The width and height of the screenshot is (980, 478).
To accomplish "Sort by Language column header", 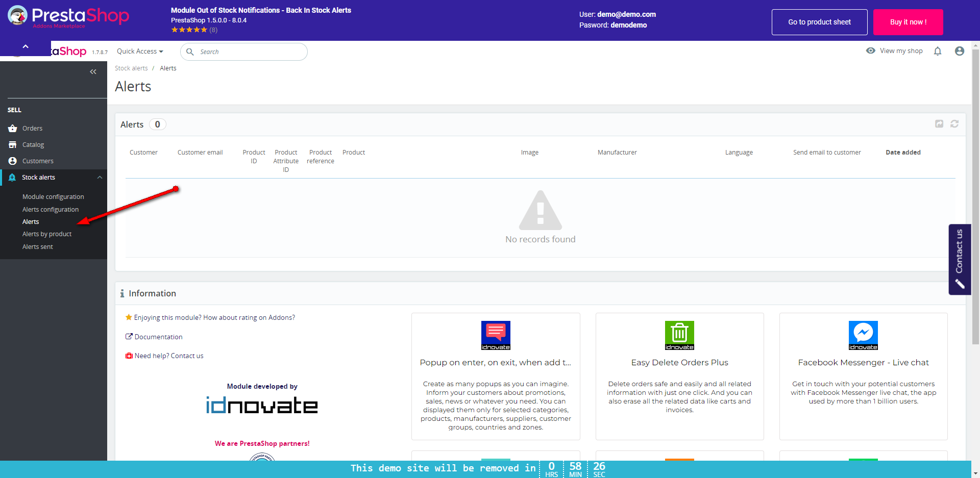I will tap(739, 153).
